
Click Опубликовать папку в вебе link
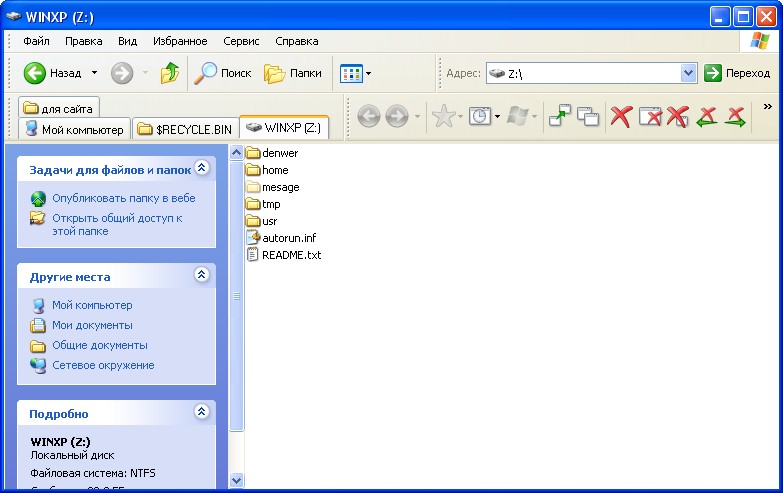(x=124, y=198)
